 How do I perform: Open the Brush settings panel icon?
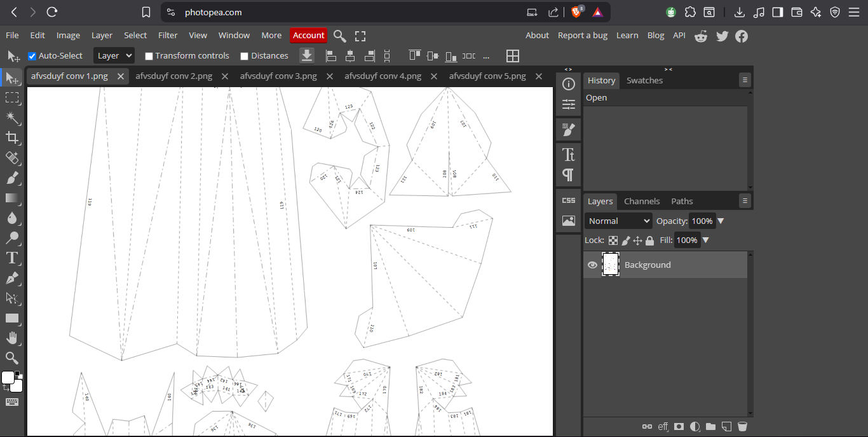[x=569, y=130]
